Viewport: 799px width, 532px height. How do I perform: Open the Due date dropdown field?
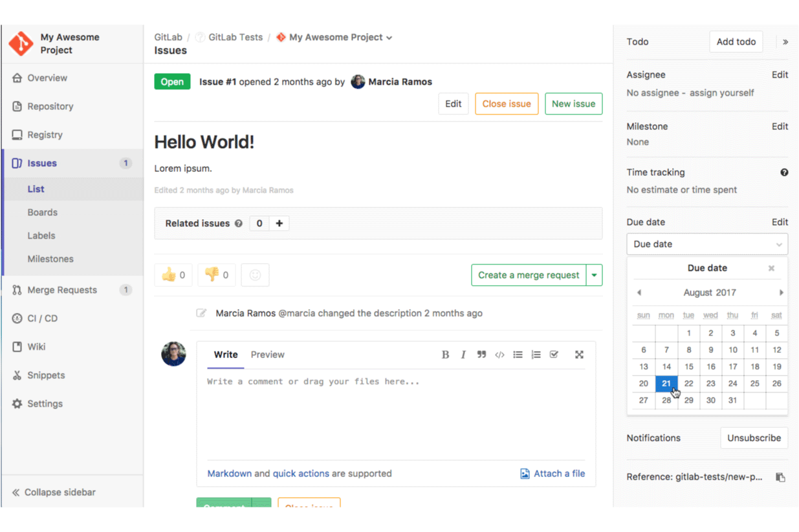click(x=707, y=244)
